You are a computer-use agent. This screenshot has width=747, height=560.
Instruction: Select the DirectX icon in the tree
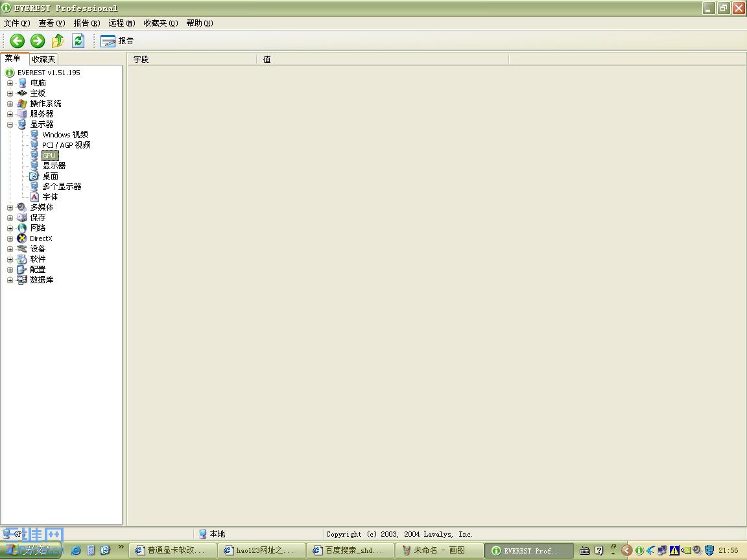22,239
